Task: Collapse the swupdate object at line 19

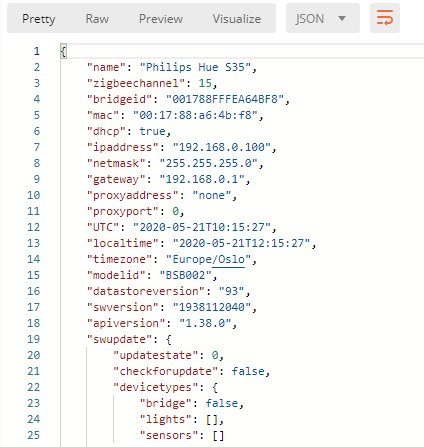Action: [x=169, y=340]
